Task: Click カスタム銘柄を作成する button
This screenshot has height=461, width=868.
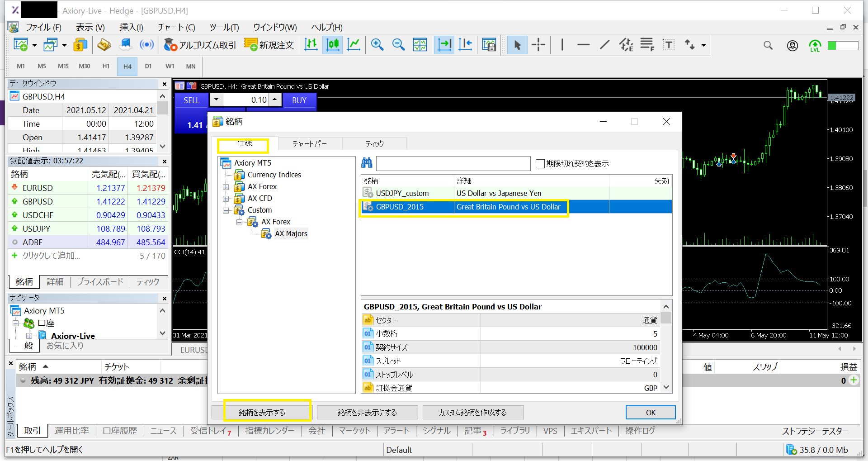Action: [x=473, y=412]
